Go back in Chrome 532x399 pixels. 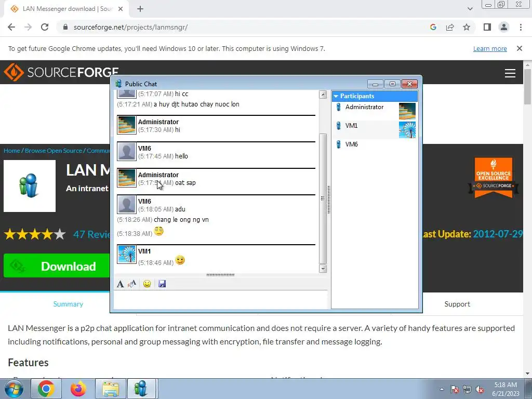coord(11,27)
